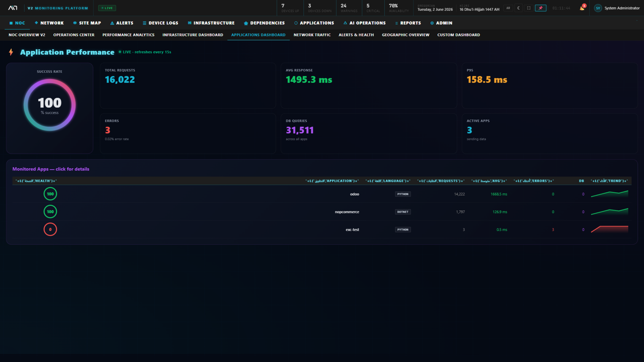The width and height of the screenshot is (644, 362).
Task: Click the P95 158.5 ms card
Action: click(550, 86)
